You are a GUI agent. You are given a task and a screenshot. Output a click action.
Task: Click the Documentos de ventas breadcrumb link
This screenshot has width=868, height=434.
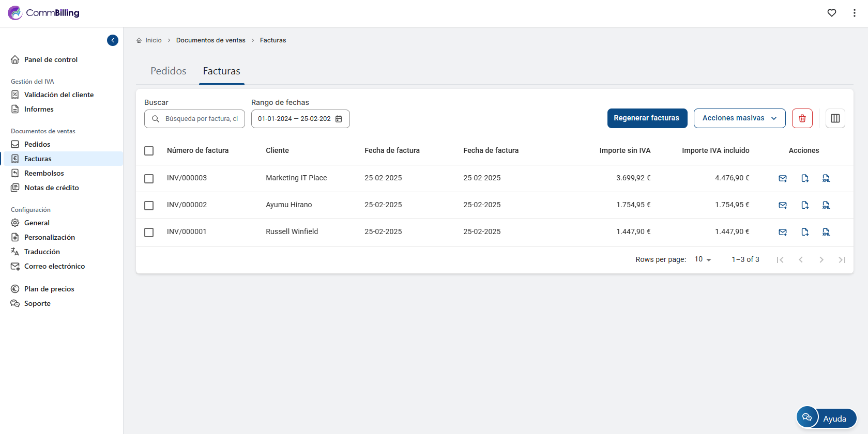(x=210, y=40)
